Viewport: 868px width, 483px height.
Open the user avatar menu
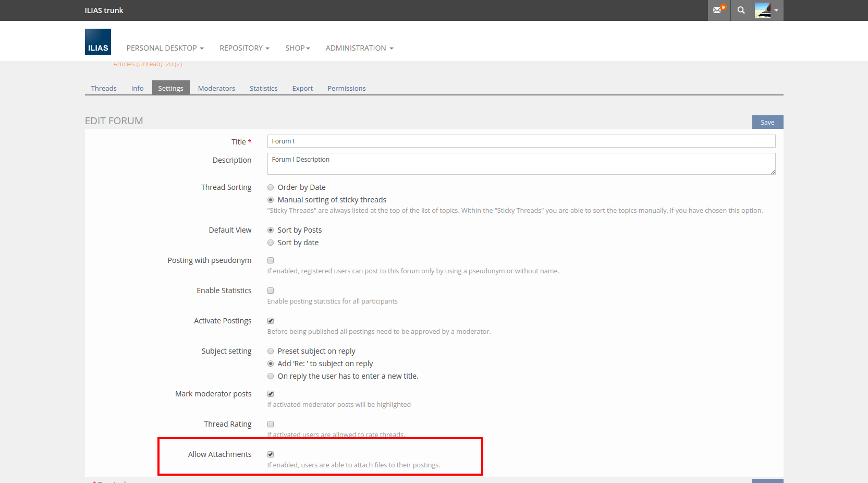tap(766, 10)
